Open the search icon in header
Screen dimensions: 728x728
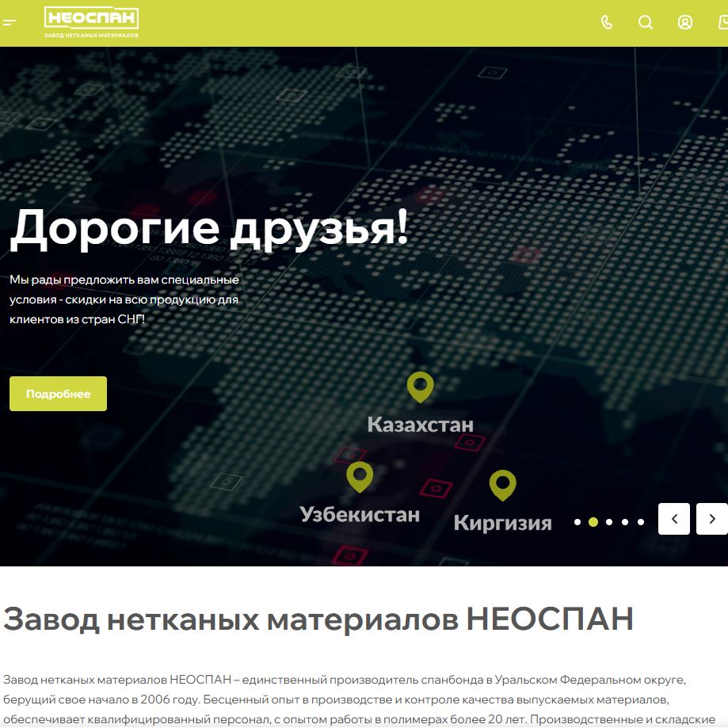click(645, 23)
